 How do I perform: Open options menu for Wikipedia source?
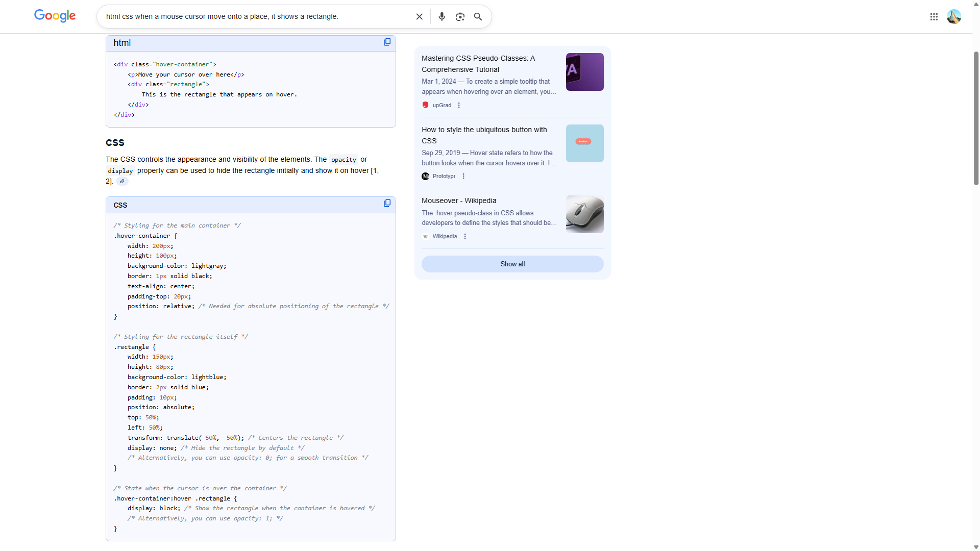(465, 237)
